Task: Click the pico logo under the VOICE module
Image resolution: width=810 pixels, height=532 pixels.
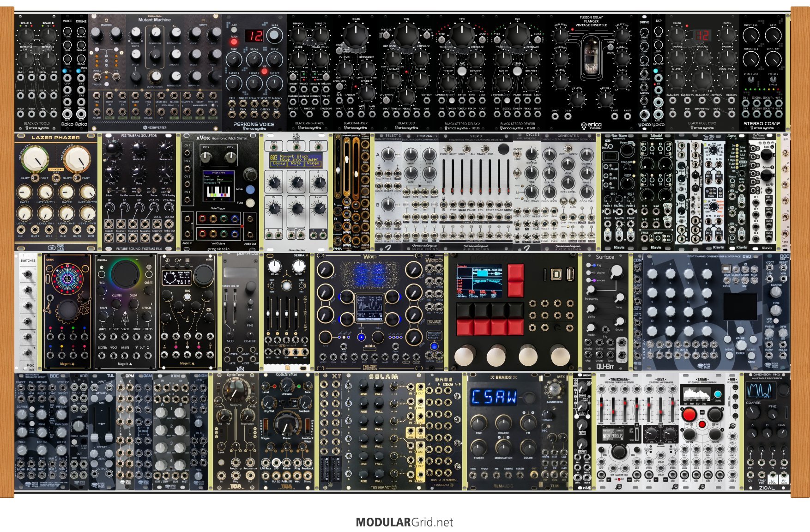Action: 67,124
